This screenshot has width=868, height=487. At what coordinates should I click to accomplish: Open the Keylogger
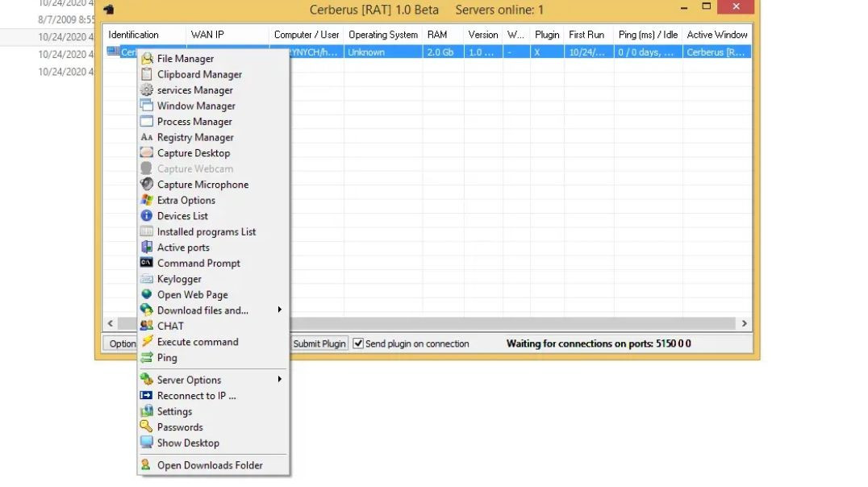(180, 278)
